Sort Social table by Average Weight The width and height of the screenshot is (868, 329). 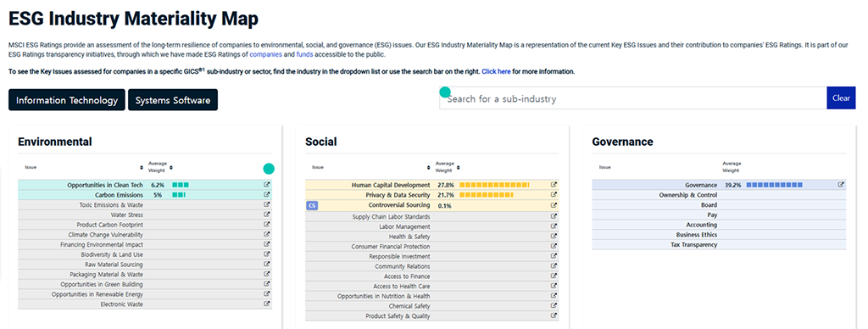click(459, 167)
